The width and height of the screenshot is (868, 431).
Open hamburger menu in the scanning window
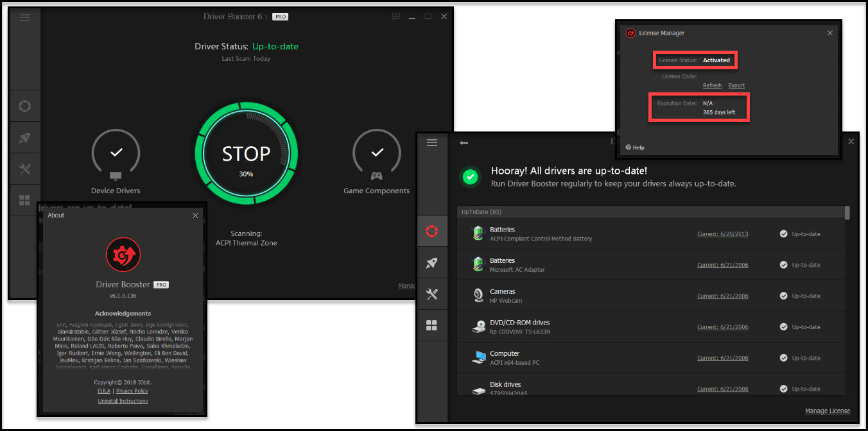(25, 17)
